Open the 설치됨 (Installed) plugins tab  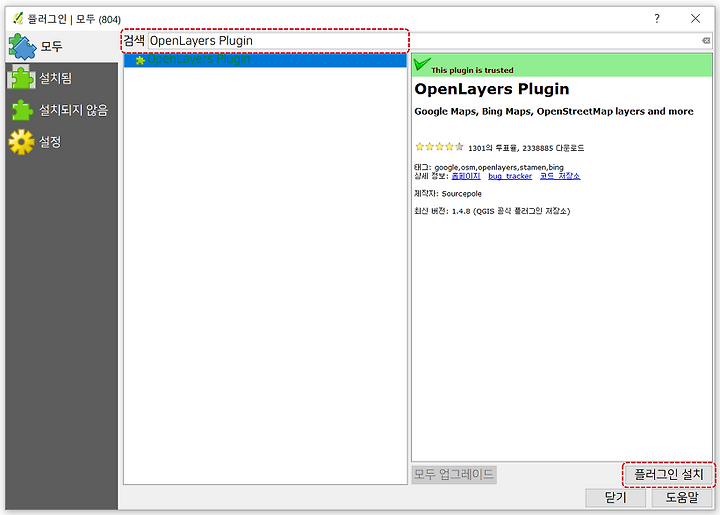62,78
